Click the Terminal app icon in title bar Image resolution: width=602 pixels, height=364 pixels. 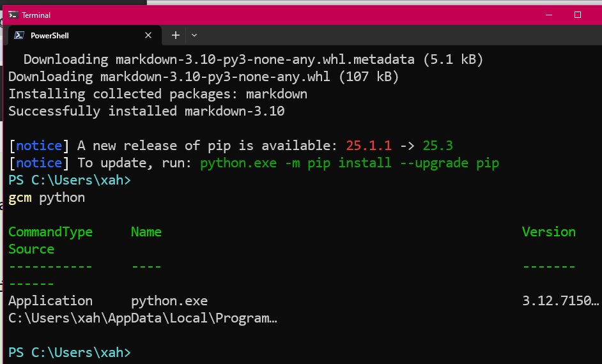[13, 15]
